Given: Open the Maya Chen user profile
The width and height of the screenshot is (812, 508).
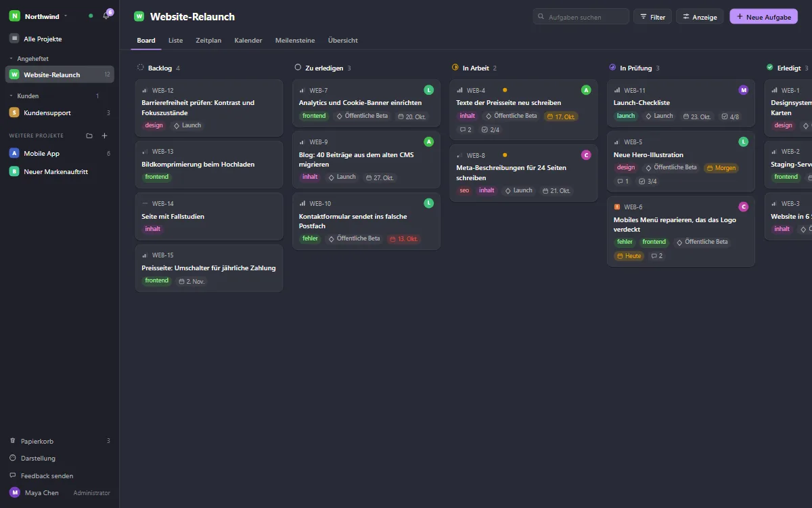Looking at the screenshot, I should click(x=60, y=492).
